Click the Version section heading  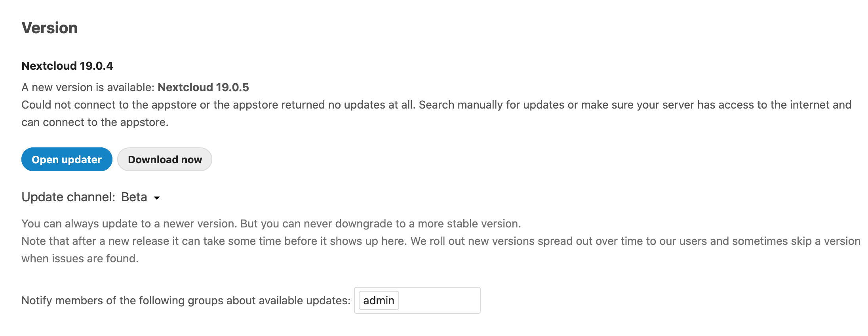click(49, 28)
